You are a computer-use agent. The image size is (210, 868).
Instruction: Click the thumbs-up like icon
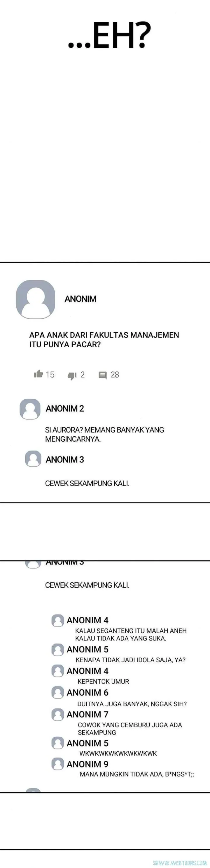click(x=38, y=374)
